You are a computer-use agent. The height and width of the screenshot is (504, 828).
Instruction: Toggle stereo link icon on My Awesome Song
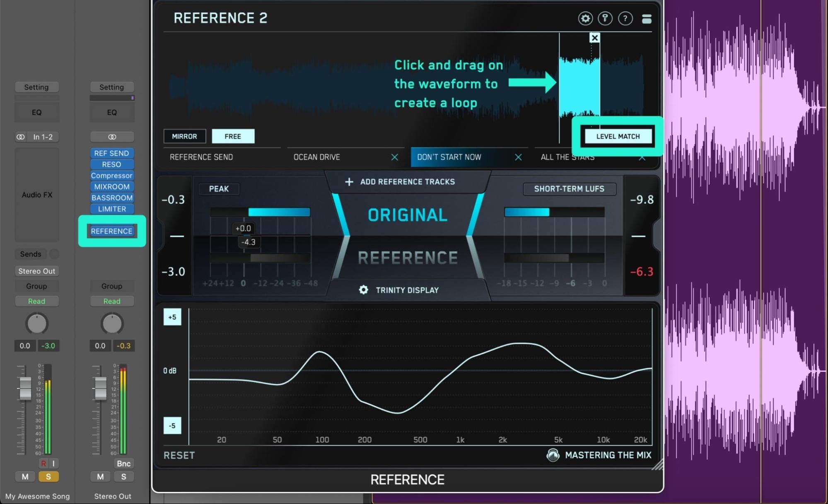coord(20,137)
